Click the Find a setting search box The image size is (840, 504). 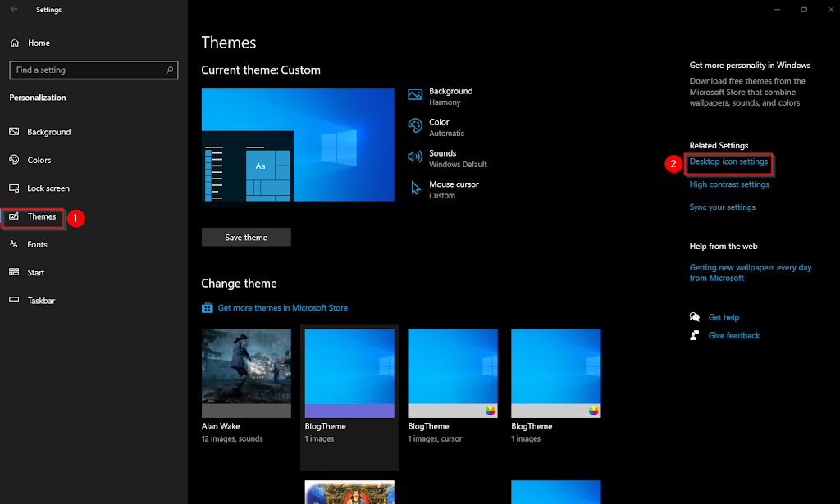coord(93,70)
